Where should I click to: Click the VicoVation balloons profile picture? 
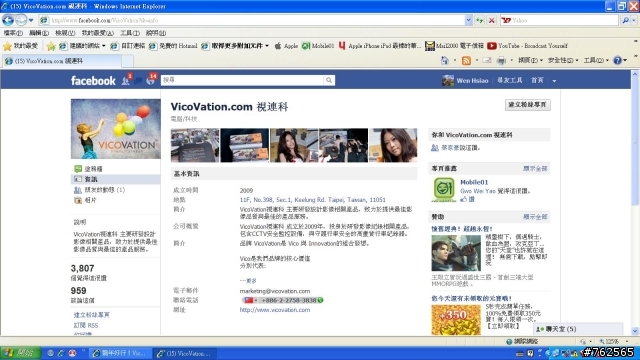[x=116, y=129]
